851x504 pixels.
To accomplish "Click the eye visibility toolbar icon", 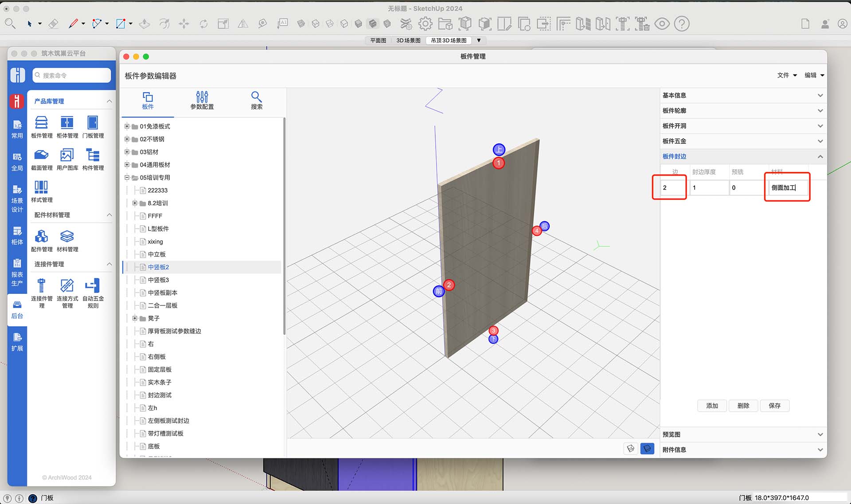I will [662, 23].
